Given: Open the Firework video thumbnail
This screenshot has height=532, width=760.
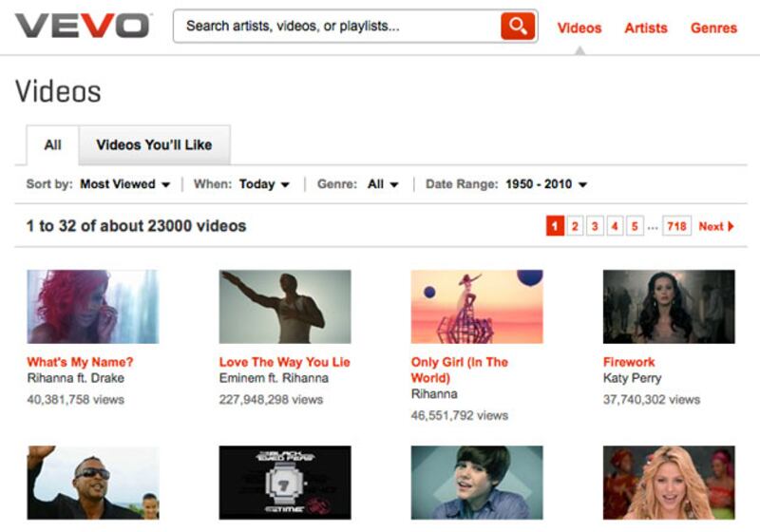Looking at the screenshot, I should pyautogui.click(x=669, y=307).
